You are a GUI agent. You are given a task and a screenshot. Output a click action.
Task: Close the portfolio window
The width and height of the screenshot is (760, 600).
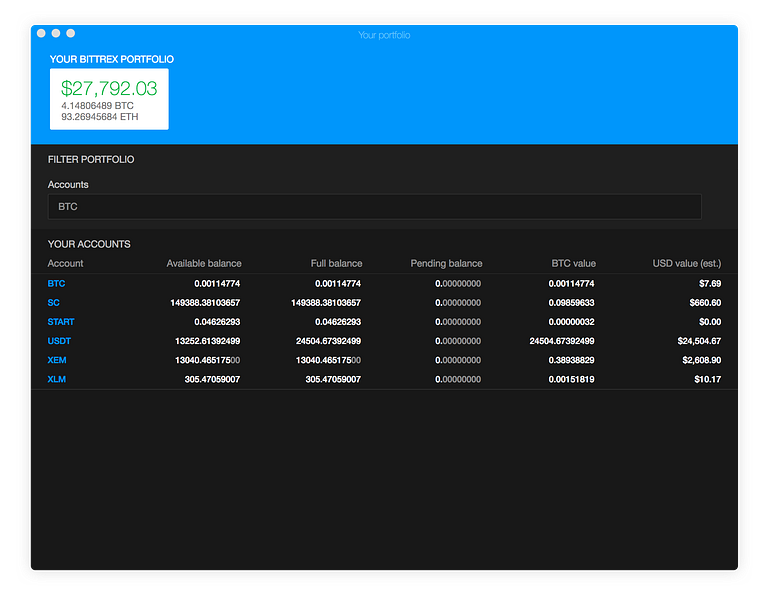41,33
